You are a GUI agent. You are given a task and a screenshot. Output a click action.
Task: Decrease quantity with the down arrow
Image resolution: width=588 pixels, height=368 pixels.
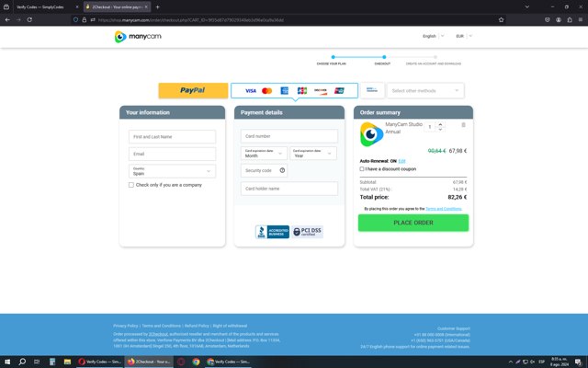tap(441, 130)
